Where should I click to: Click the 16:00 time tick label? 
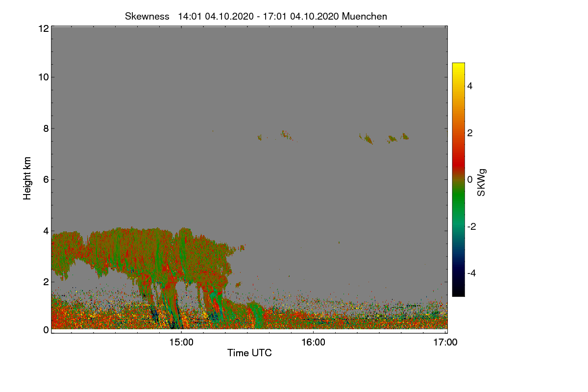coord(313,343)
